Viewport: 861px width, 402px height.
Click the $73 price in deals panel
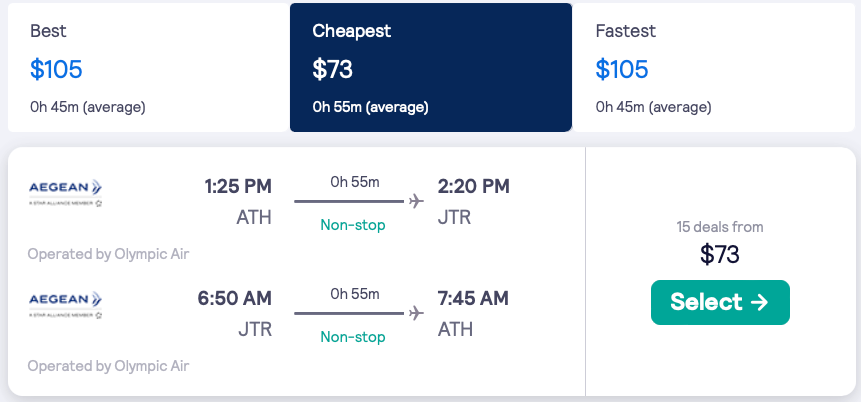720,254
